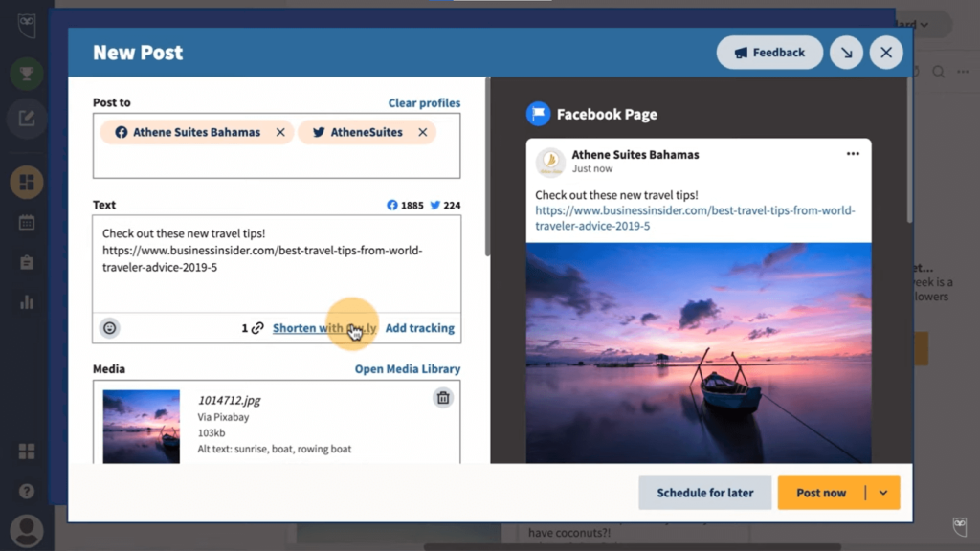Viewport: 980px width, 551px height.
Task: Click the Twitter character count indicator
Action: (445, 205)
